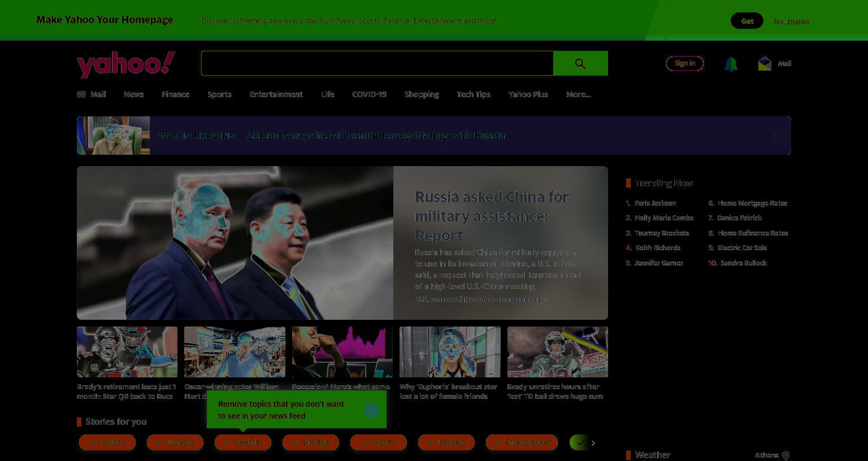Click the Athens weather location

click(767, 455)
